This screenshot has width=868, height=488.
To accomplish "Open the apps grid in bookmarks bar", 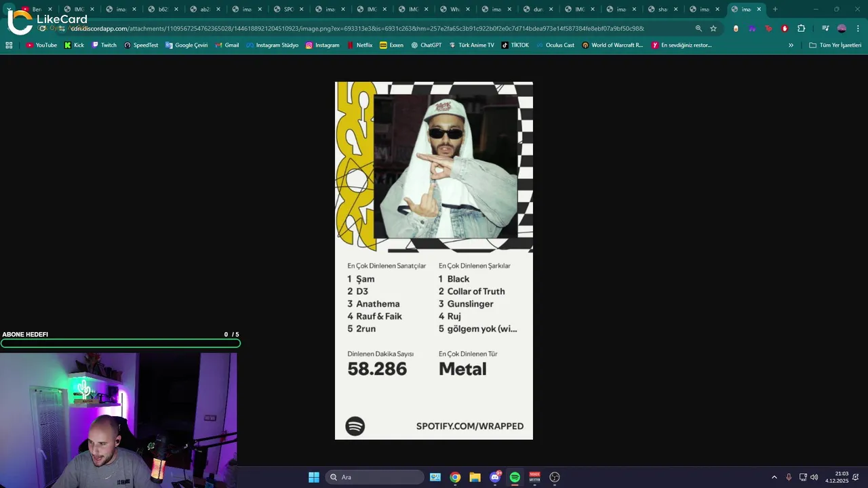I will [x=9, y=45].
